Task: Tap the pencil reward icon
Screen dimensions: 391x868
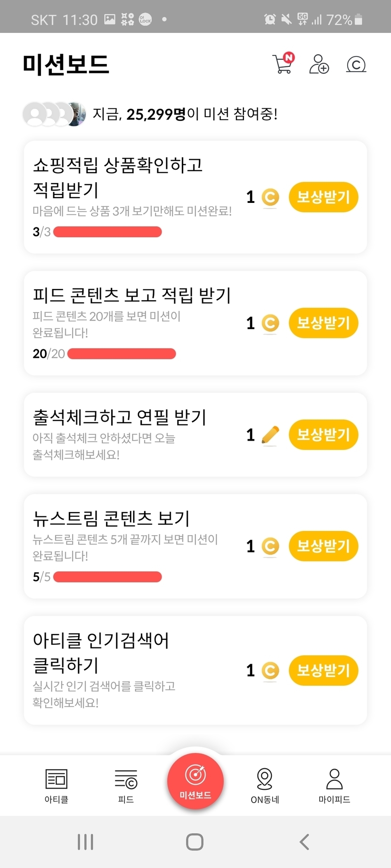Action: (270, 435)
